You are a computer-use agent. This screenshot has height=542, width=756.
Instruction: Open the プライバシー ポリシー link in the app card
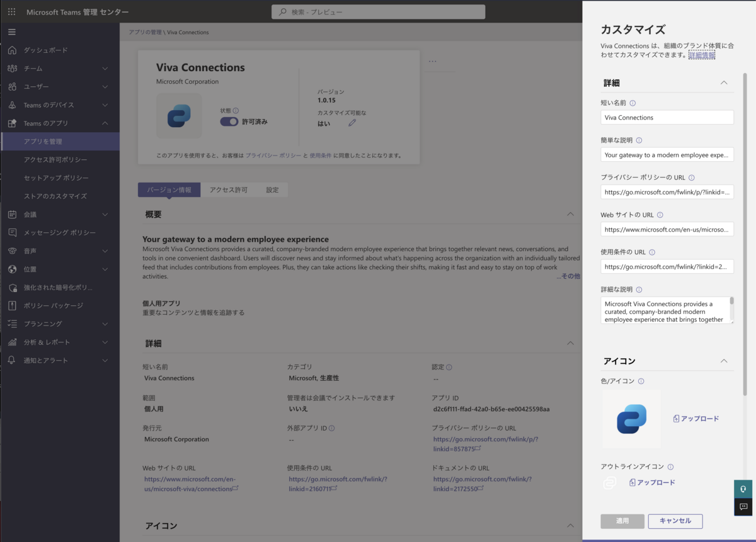point(273,155)
